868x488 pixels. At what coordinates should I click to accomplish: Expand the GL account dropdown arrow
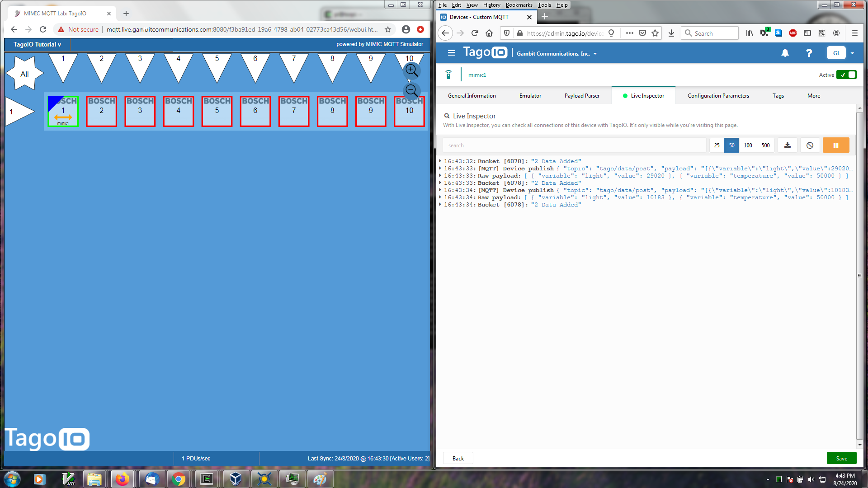point(852,53)
